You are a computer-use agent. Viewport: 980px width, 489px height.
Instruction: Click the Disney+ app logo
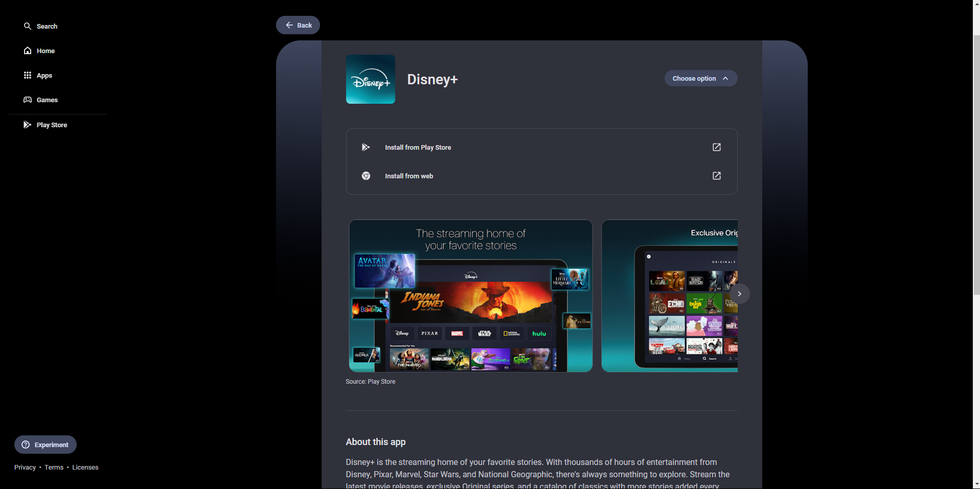pos(371,79)
